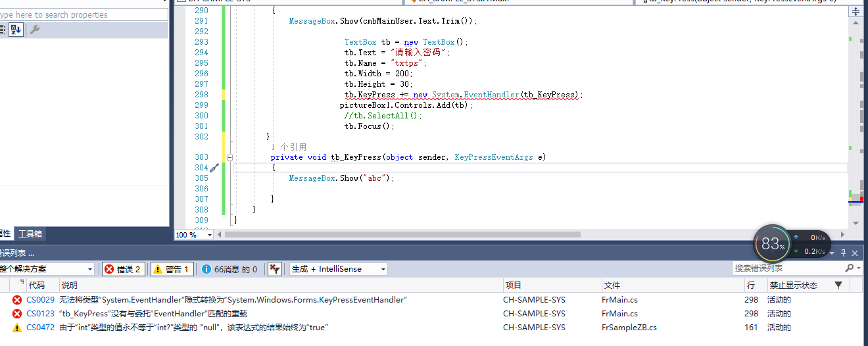Click the categorized view icon in properties panel
This screenshot has height=346, width=868.
click(3, 30)
